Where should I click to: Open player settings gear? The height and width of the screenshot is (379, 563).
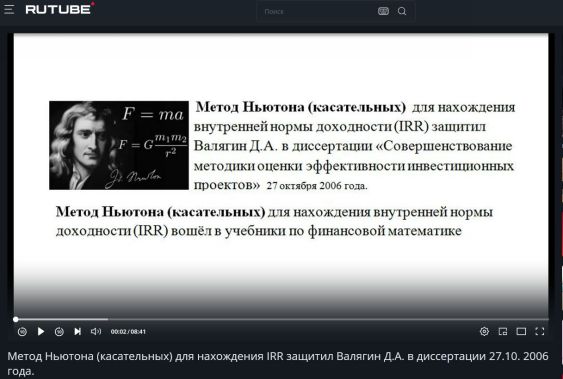(x=484, y=331)
